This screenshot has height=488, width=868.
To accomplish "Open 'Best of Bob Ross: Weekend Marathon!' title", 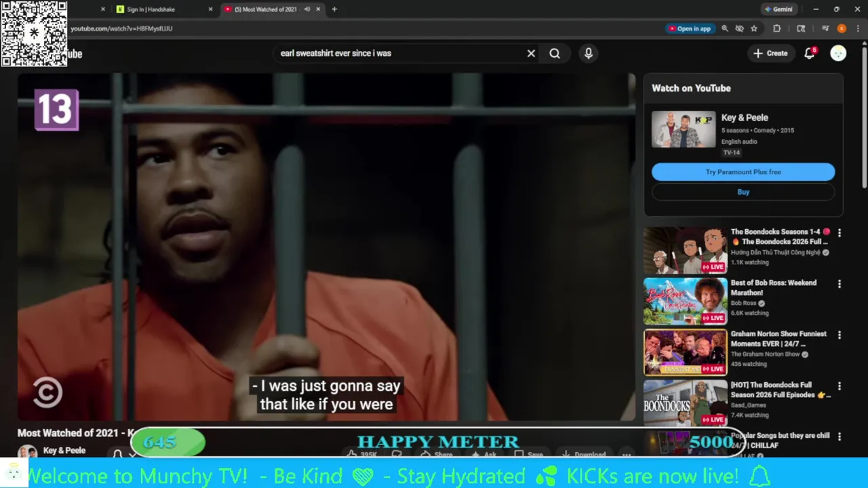I will (774, 287).
